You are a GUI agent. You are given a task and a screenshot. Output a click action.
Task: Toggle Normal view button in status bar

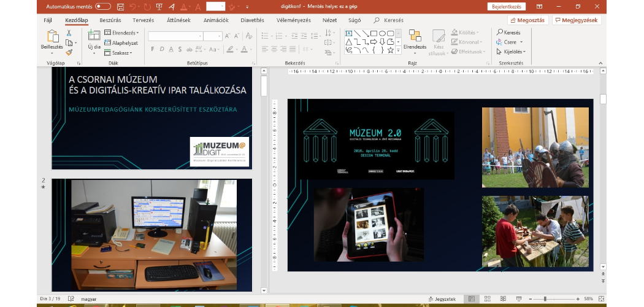[470, 299]
